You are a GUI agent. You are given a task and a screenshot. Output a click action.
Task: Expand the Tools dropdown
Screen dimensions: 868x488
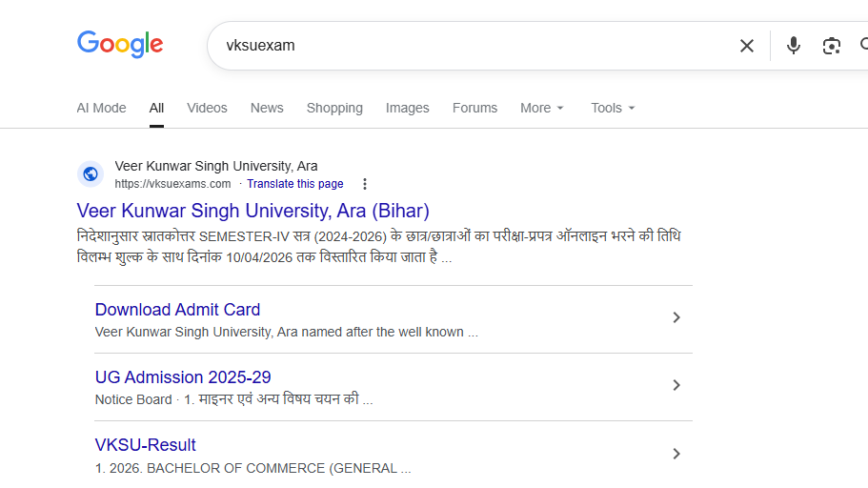coord(612,108)
